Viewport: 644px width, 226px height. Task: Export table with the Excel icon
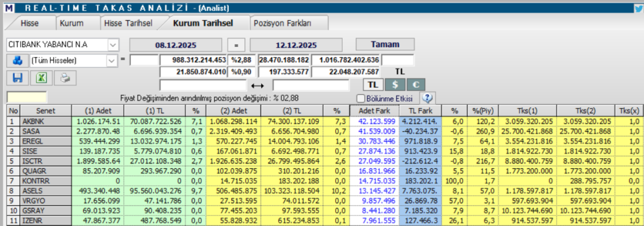coord(42,78)
